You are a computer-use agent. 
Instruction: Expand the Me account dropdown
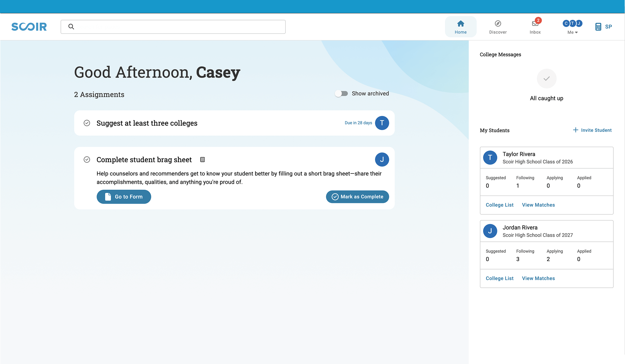(572, 27)
